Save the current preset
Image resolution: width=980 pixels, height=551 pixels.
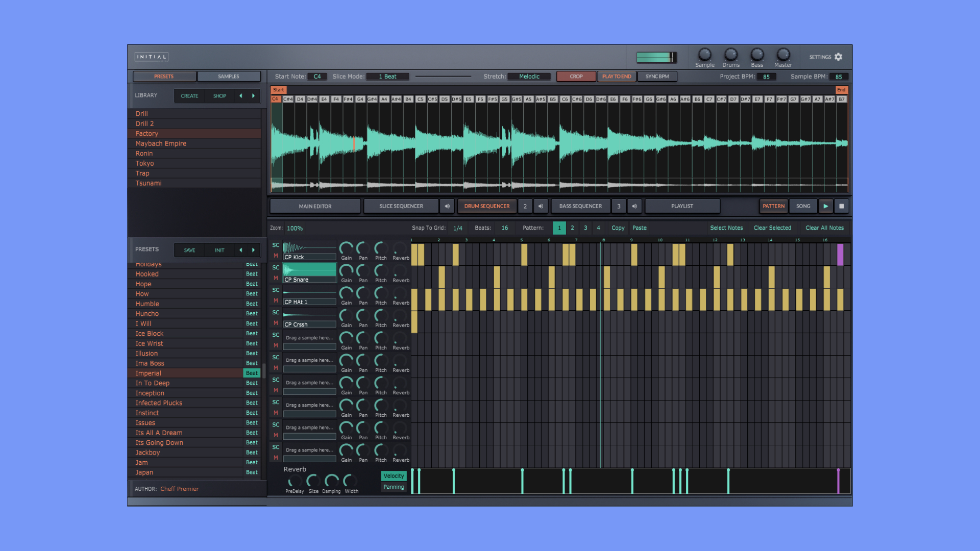click(189, 250)
